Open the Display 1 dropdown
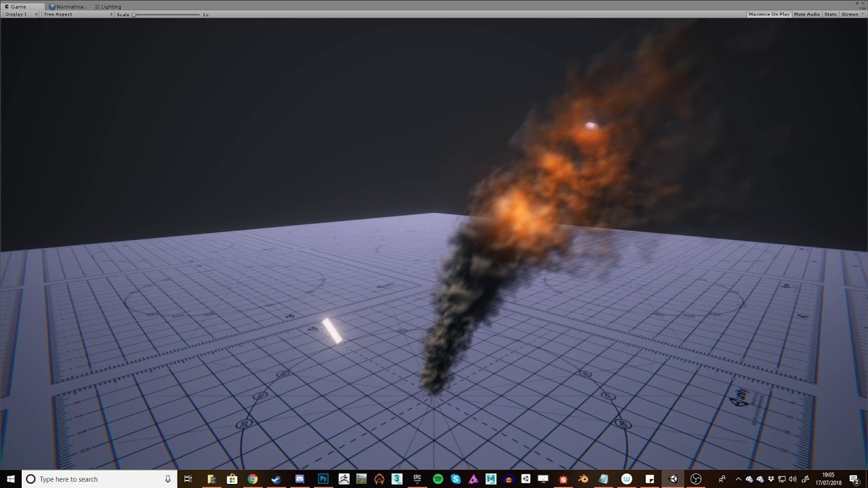The height and width of the screenshot is (488, 868). (20, 14)
